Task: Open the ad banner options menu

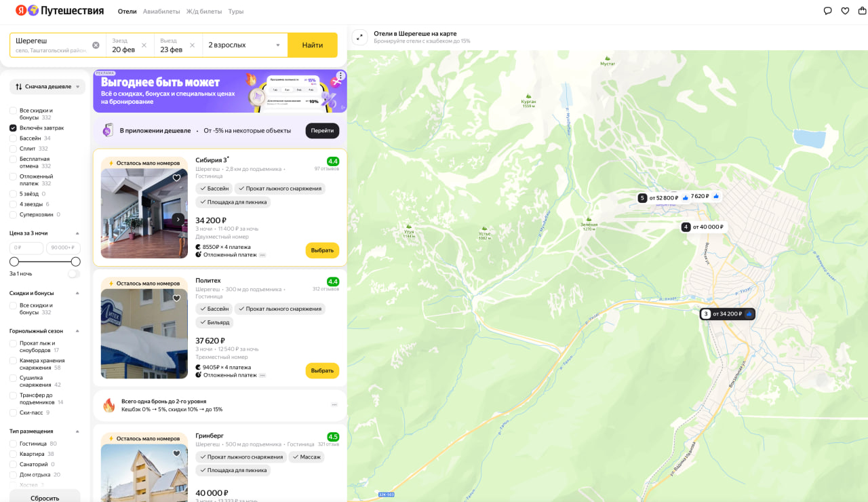Action: (x=340, y=76)
